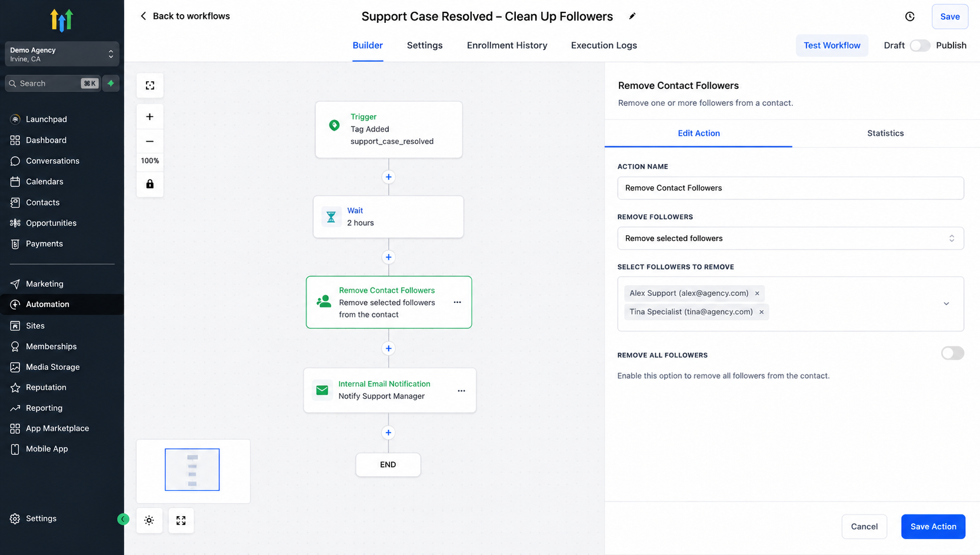Click the pencil icon to rename workflow
The height and width of the screenshot is (555, 980).
click(632, 16)
